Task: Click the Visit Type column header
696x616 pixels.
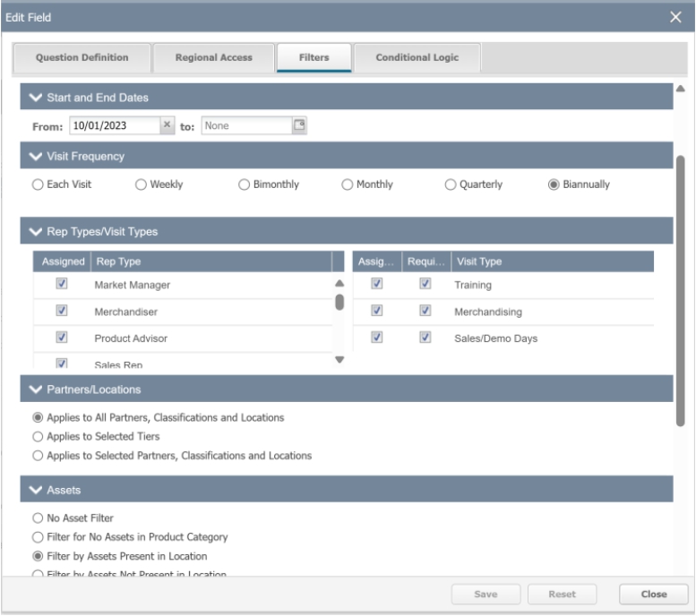Action: [x=552, y=261]
